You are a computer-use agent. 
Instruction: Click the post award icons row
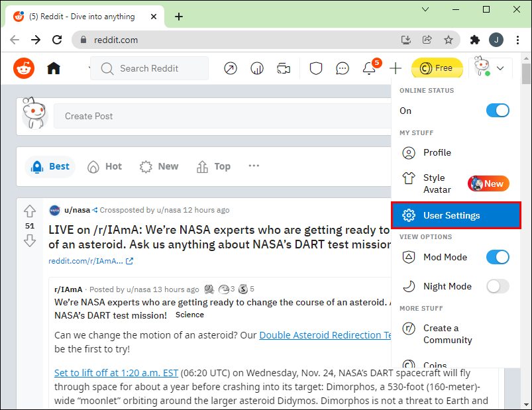tap(229, 289)
